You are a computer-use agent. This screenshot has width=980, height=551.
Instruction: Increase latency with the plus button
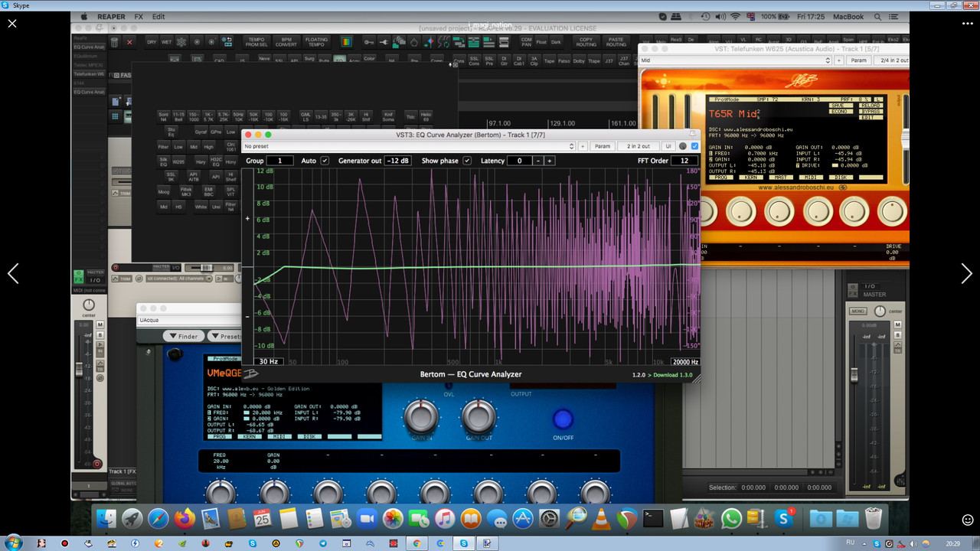click(549, 161)
